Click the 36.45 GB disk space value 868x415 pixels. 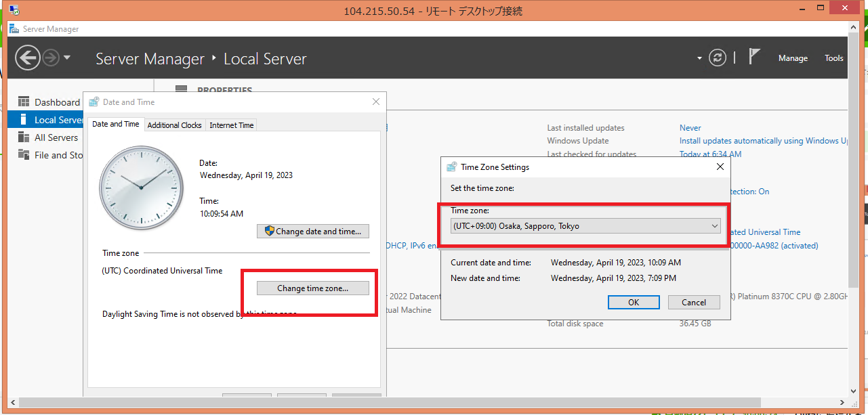[x=695, y=324]
